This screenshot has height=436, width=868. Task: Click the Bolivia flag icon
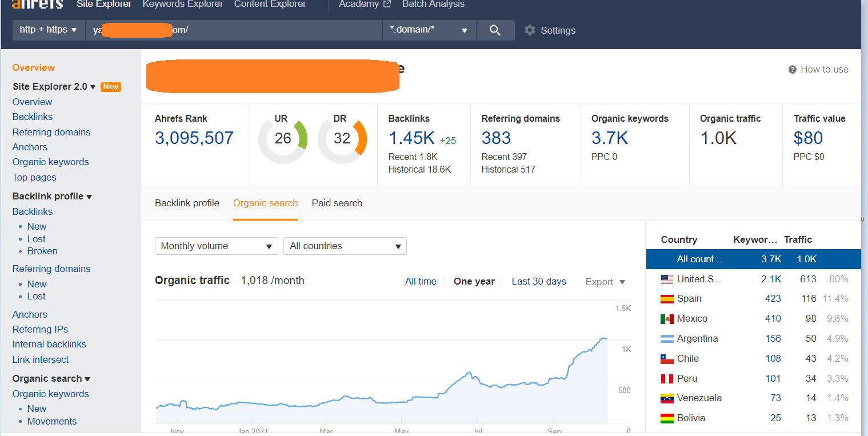(x=667, y=418)
